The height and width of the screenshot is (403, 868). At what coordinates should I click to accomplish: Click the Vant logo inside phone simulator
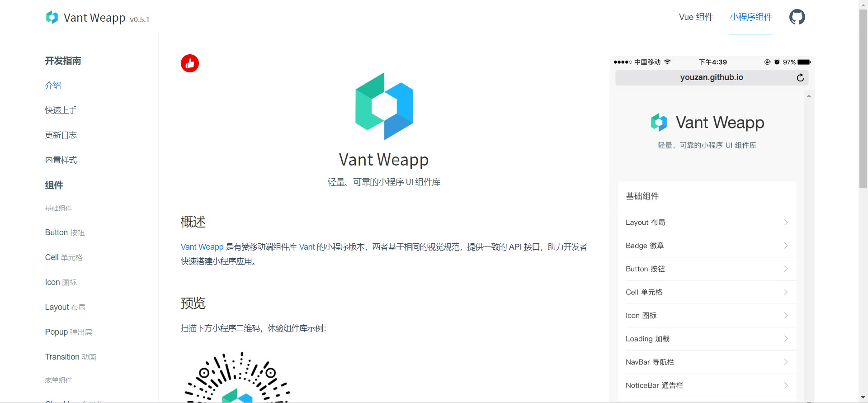tap(659, 122)
